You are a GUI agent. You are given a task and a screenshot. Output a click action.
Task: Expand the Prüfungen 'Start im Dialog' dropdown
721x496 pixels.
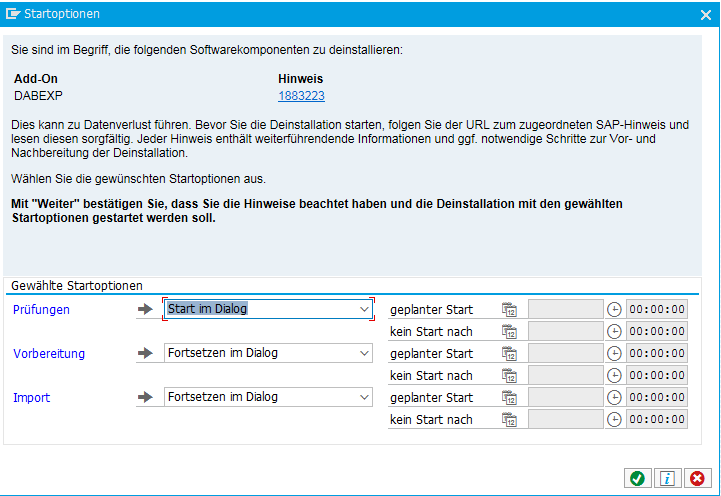click(364, 310)
